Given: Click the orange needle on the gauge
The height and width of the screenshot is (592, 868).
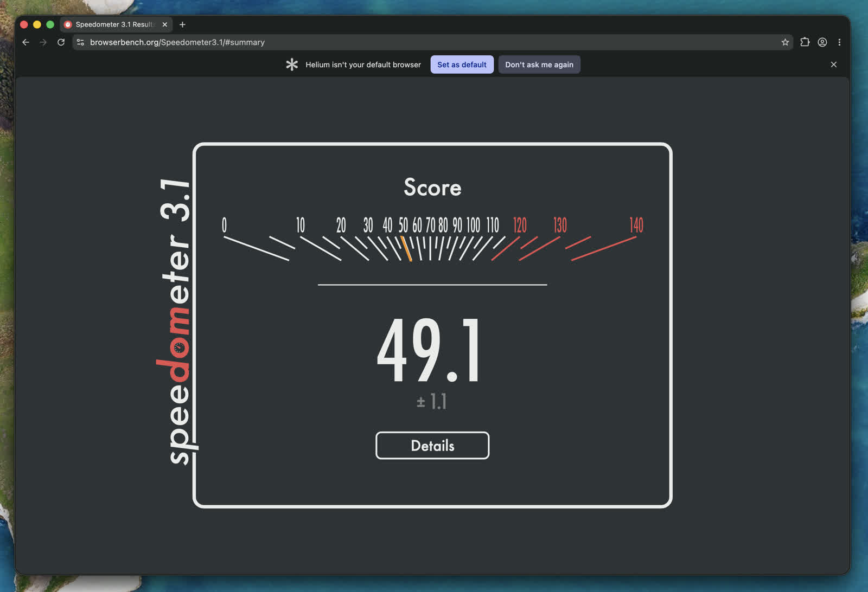Looking at the screenshot, I should click(x=406, y=249).
